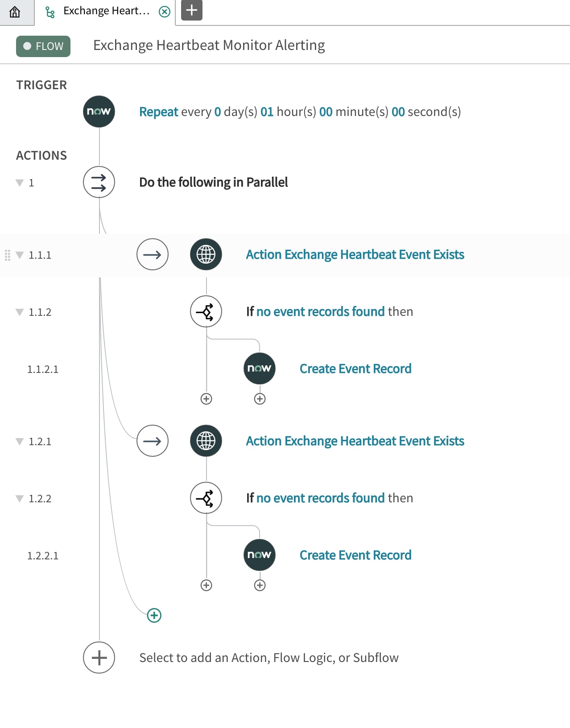Close the Exchange Heart... tab
570x728 pixels.
[x=165, y=12]
